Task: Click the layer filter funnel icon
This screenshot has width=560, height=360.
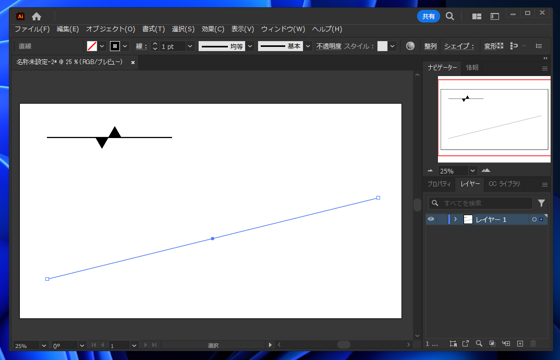Action: click(x=541, y=203)
